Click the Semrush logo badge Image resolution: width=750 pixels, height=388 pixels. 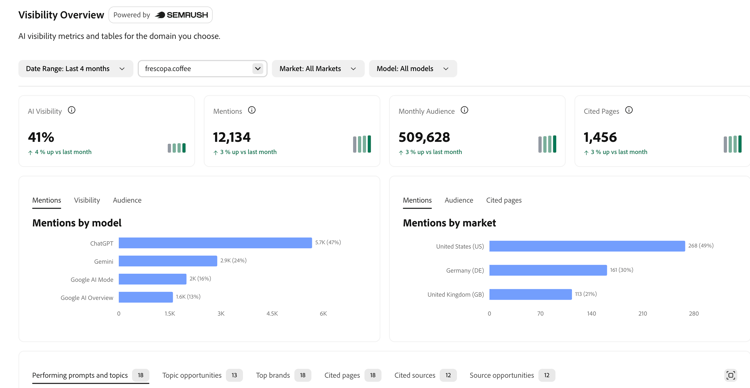(160, 15)
